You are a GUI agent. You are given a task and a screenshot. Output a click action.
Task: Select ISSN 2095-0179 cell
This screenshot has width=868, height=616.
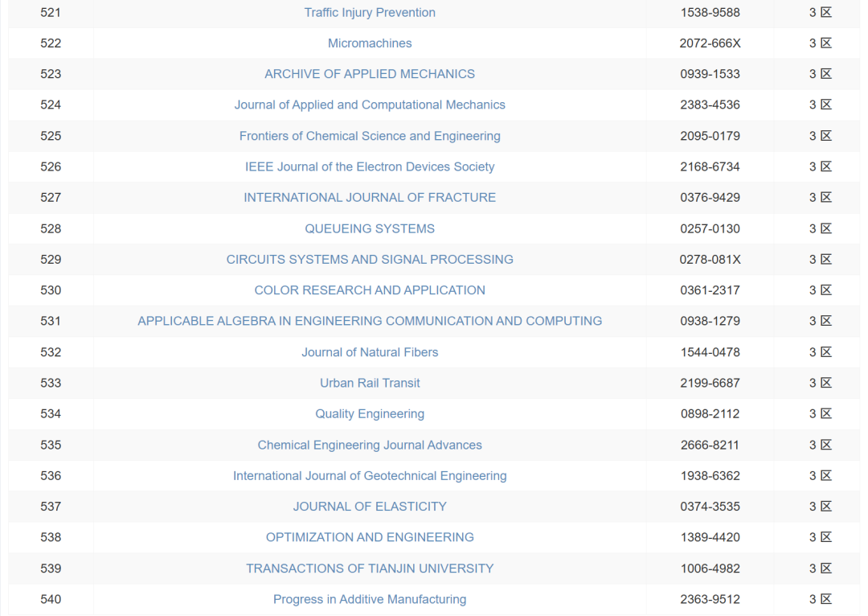coord(710,136)
